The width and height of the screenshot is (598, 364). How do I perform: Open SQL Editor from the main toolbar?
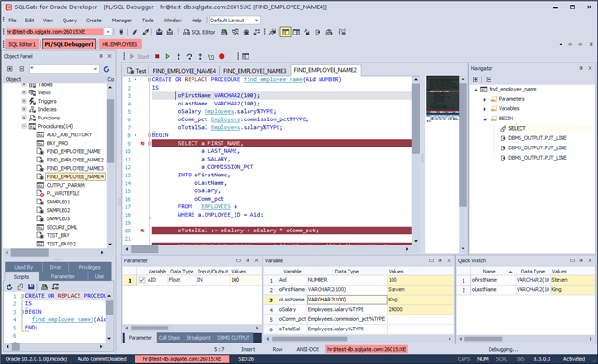point(199,33)
